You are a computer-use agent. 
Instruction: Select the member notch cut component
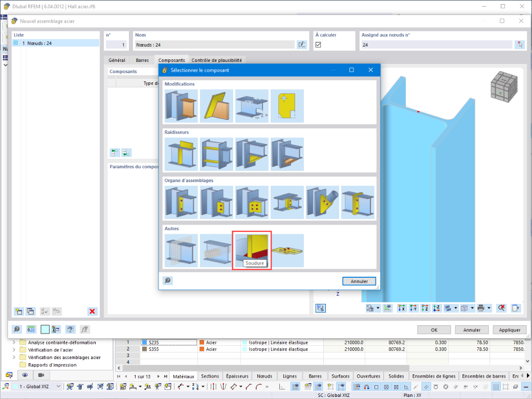pyautogui.click(x=252, y=106)
